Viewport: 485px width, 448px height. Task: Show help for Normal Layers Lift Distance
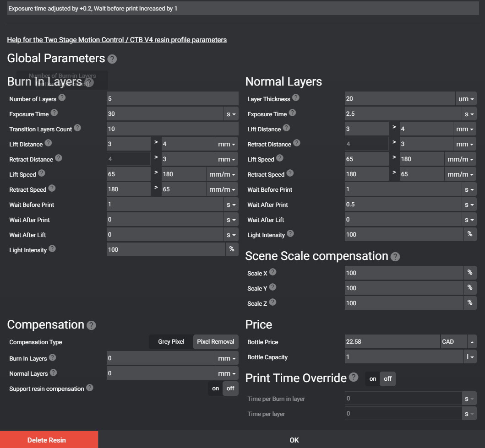click(x=286, y=128)
